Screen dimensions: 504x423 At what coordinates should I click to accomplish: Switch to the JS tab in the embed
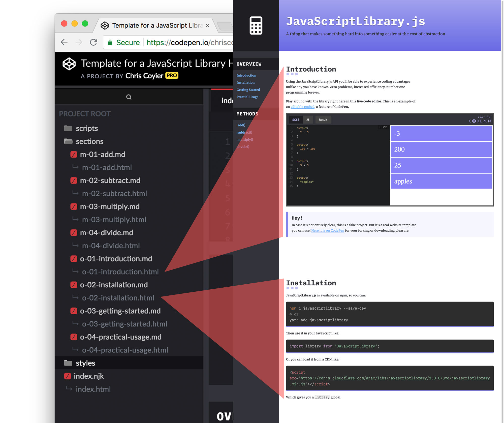tap(308, 119)
